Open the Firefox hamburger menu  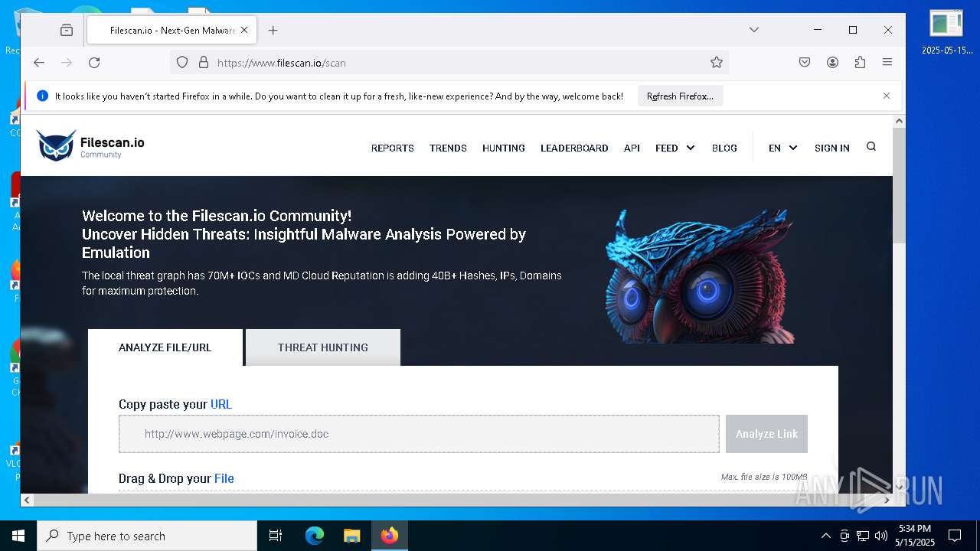click(x=887, y=63)
